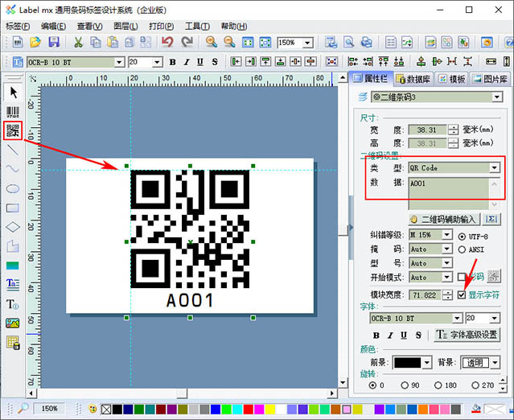Choose the ellipse drawing tool
This screenshot has height=420, width=514.
tap(13, 188)
